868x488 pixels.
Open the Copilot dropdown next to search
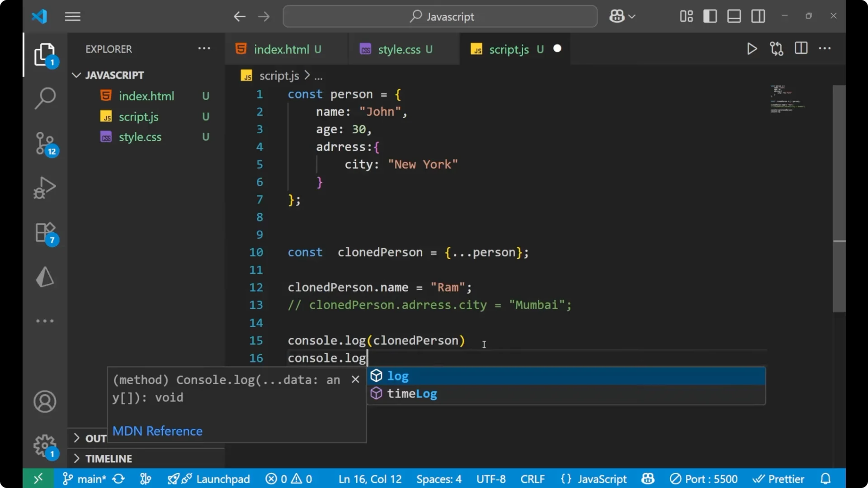point(622,16)
